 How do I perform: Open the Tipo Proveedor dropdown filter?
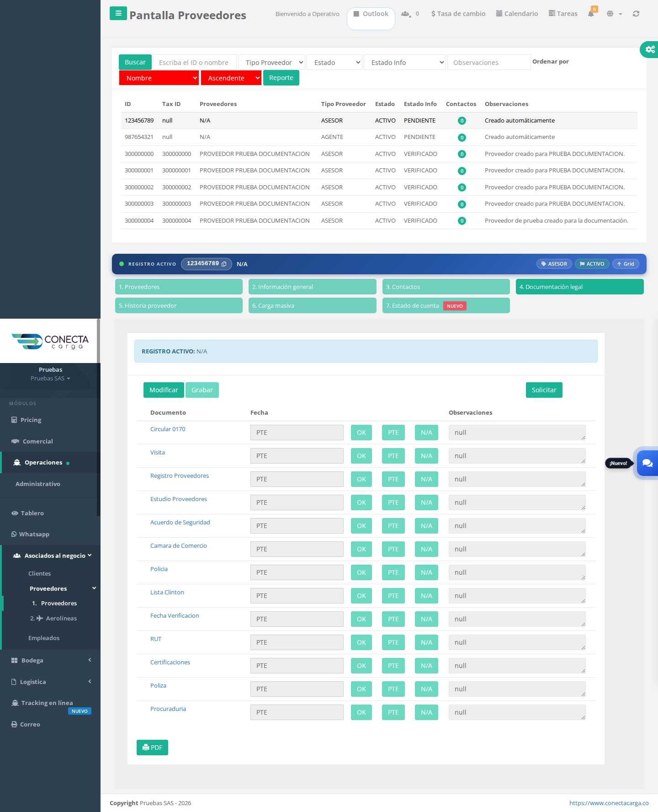(x=272, y=62)
